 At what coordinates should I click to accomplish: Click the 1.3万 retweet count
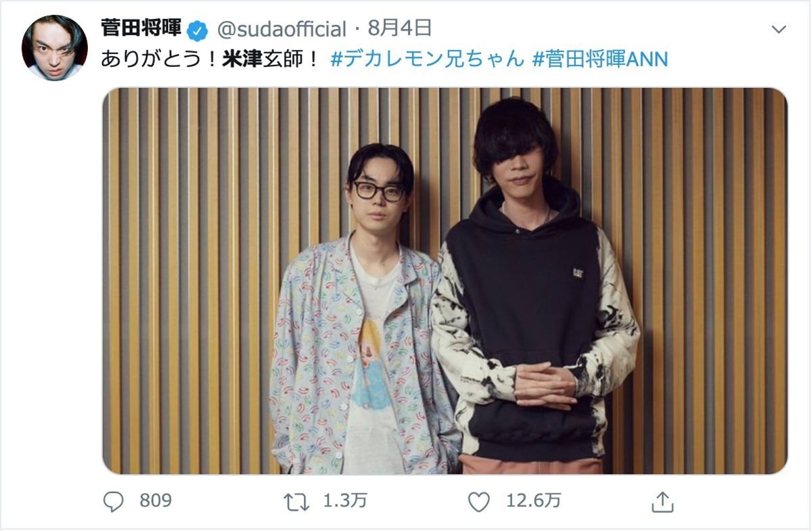pyautogui.click(x=345, y=501)
